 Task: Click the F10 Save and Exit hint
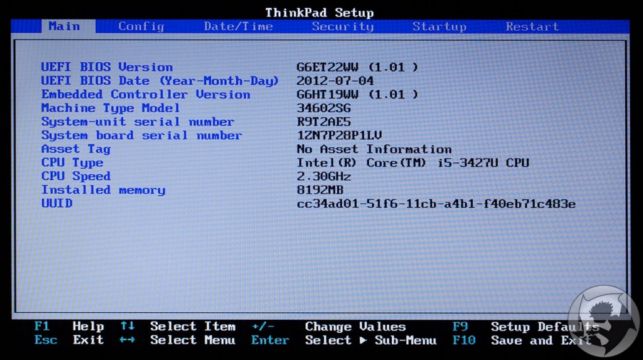(522, 340)
